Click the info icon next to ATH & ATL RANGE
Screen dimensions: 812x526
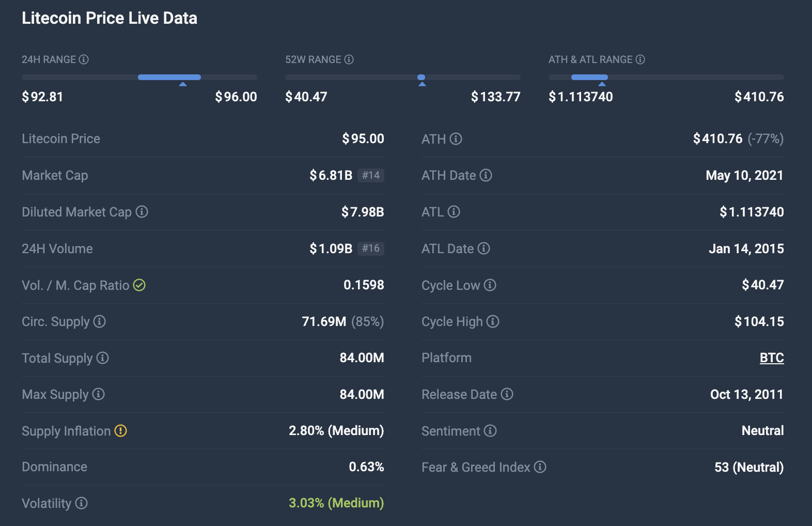(641, 59)
